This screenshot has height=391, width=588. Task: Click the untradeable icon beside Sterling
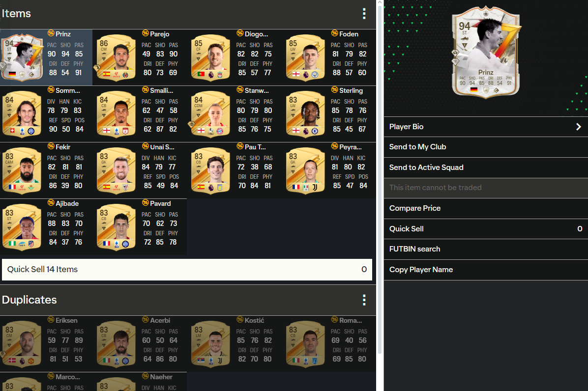click(x=334, y=90)
